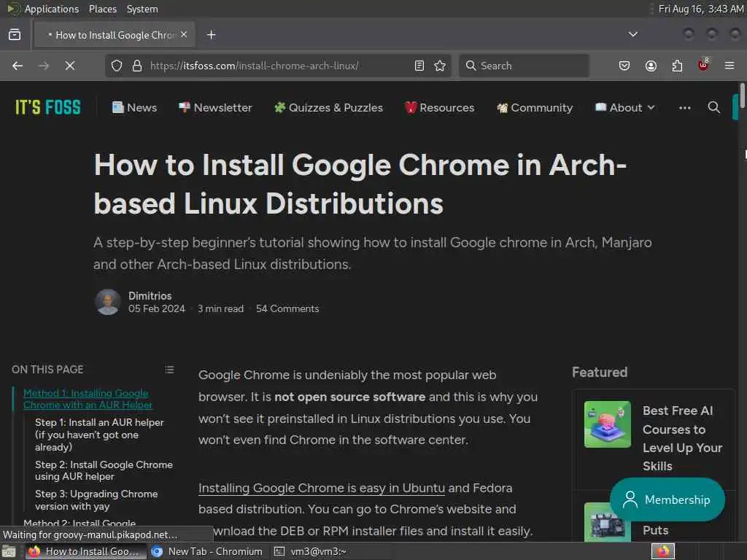The width and height of the screenshot is (747, 560).
Task: Focus the browser Search box
Action: coord(524,66)
